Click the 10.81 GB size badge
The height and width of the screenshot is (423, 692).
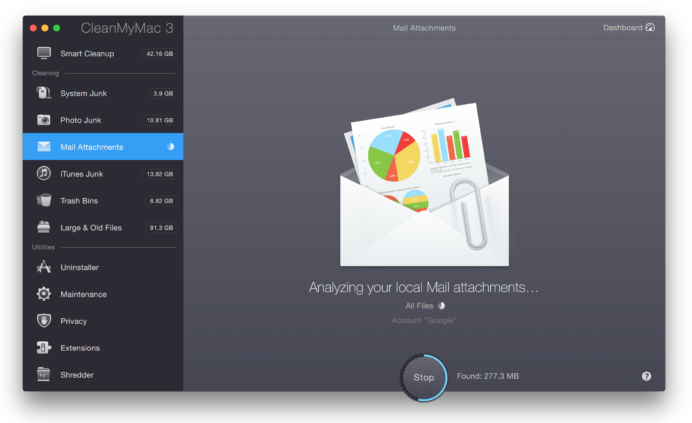(160, 120)
